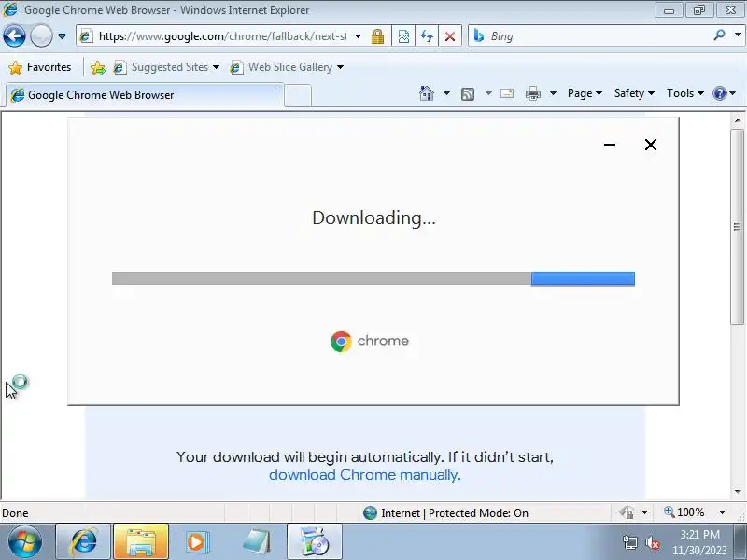Viewport: 747px width, 560px height.
Task: Open the search provider dropdown arrow
Action: coord(738,35)
